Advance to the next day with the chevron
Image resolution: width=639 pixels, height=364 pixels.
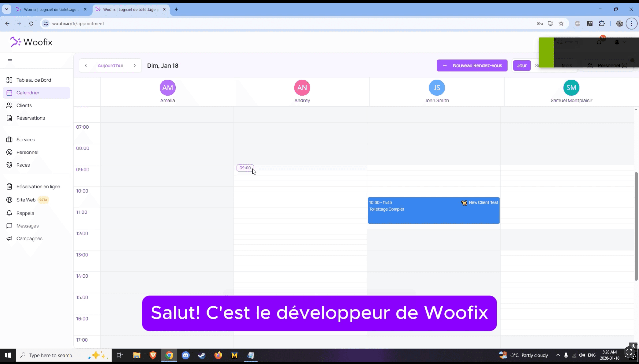click(135, 65)
